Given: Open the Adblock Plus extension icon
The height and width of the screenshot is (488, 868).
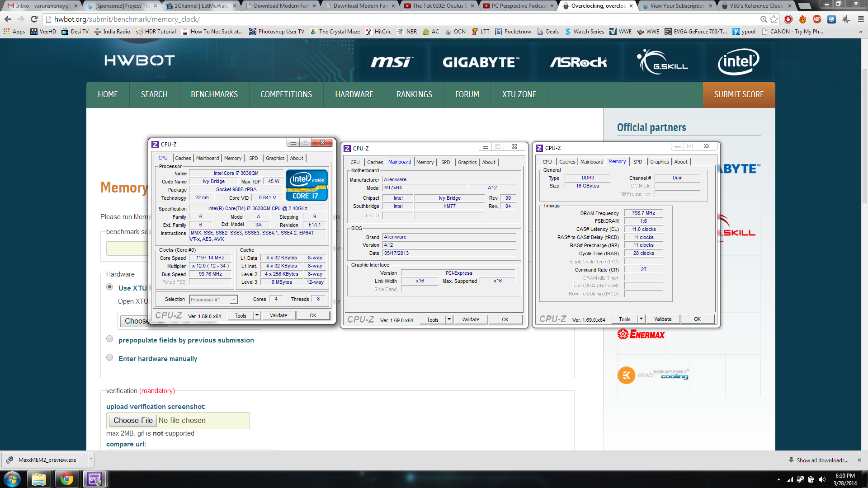Looking at the screenshot, I should pos(817,19).
